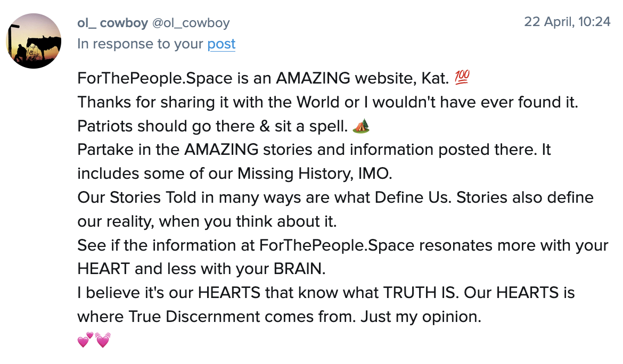Click the word AMAZING before "website"
The height and width of the screenshot is (364, 623).
(x=313, y=79)
